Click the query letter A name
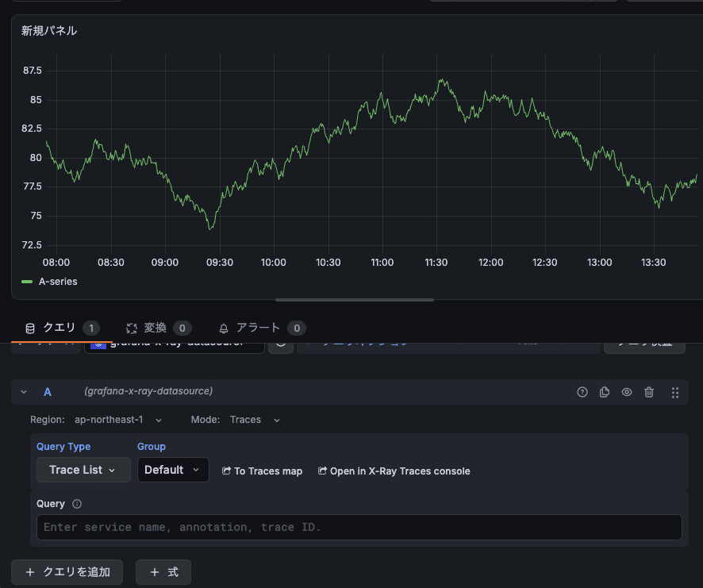 (x=48, y=393)
